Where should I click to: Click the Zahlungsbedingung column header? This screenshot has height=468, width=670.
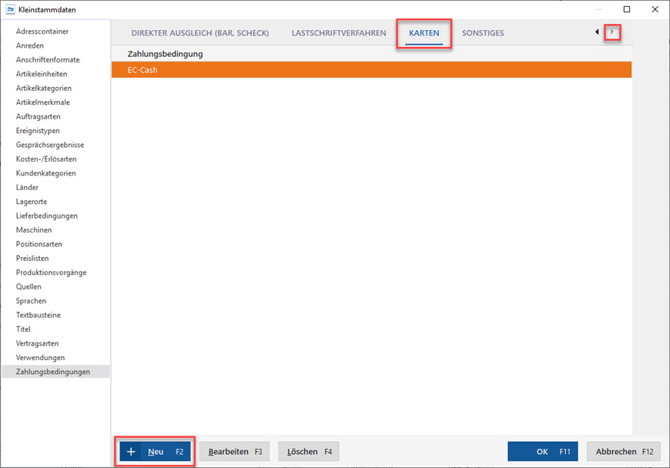(166, 53)
